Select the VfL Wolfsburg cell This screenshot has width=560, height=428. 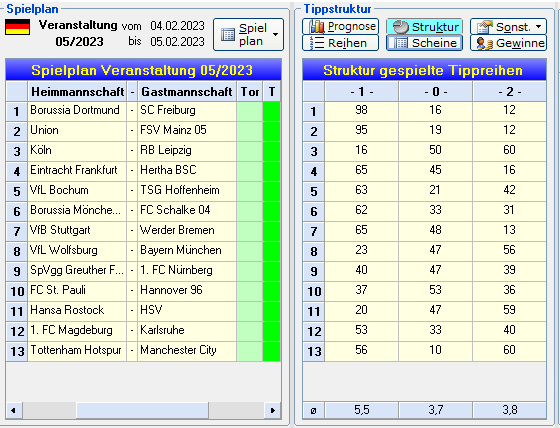coord(77,252)
